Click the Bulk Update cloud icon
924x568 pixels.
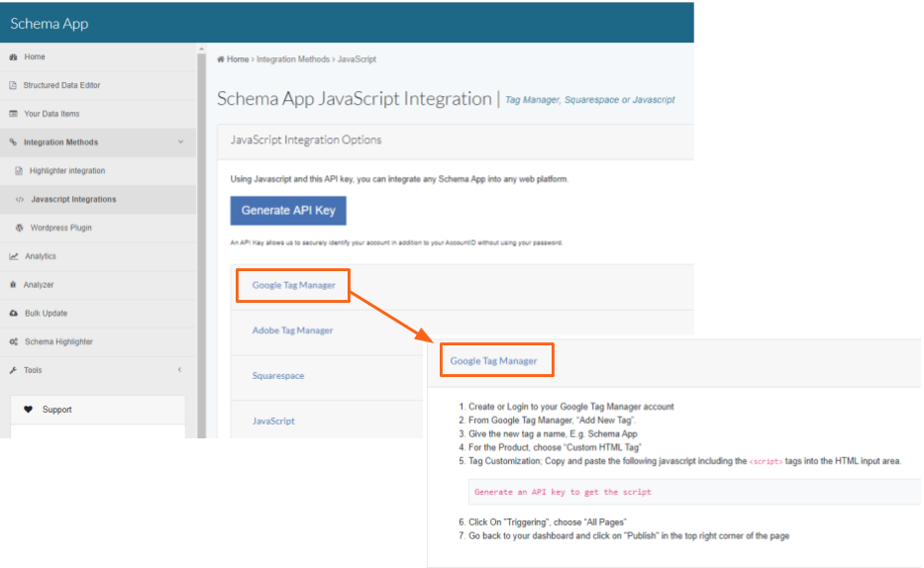click(x=14, y=313)
